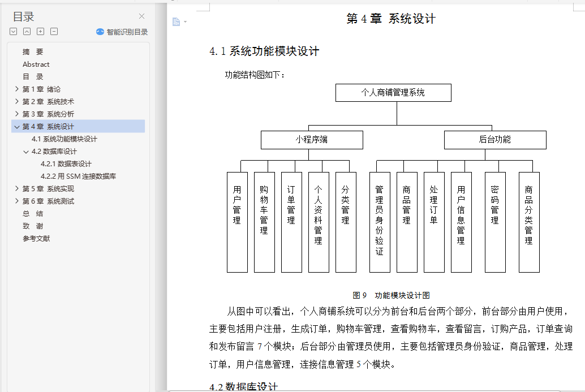Navigate to 4.2.1 数据表设计
This screenshot has height=392, width=585.
(x=66, y=163)
